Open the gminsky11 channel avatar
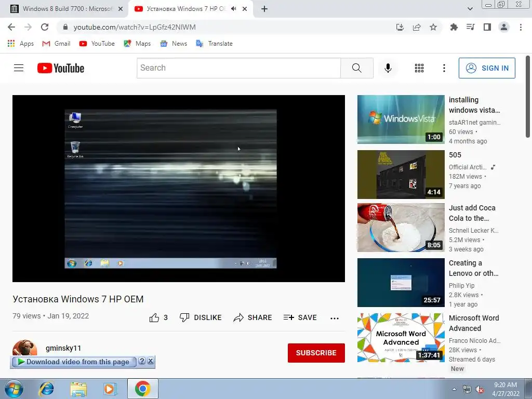 [x=25, y=348]
